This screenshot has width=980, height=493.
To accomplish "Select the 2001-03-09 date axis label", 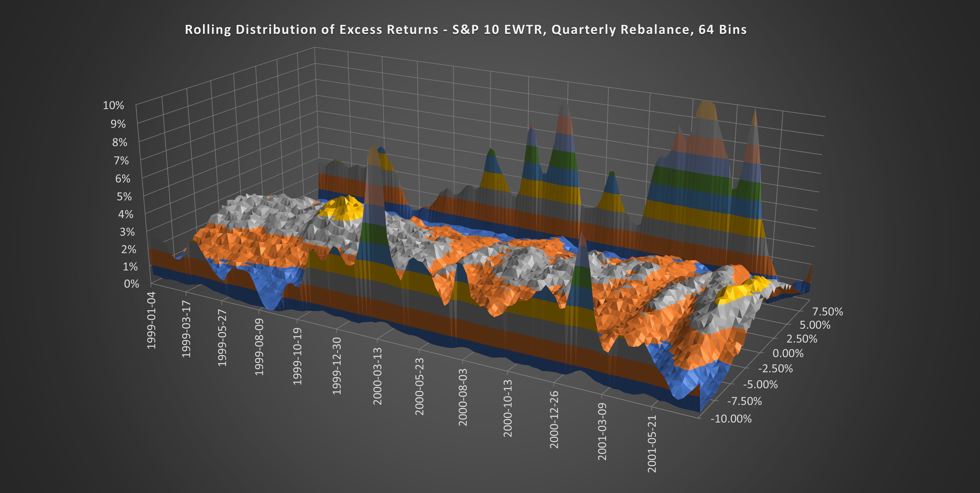I will click(602, 431).
